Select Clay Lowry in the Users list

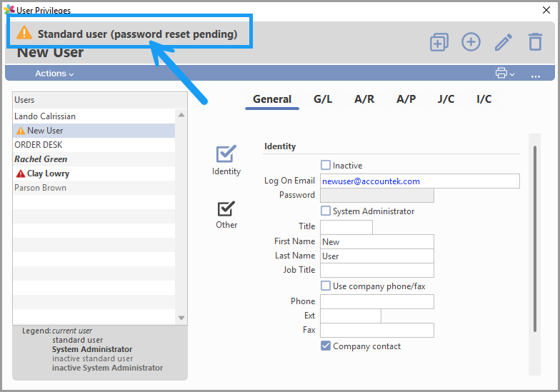[x=94, y=174]
